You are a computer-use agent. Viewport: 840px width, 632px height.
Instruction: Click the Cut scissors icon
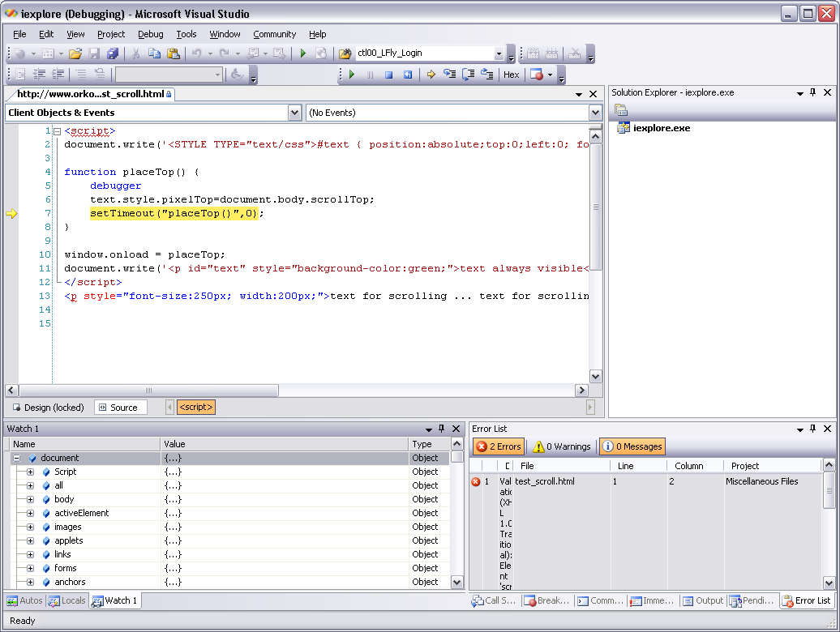(135, 53)
